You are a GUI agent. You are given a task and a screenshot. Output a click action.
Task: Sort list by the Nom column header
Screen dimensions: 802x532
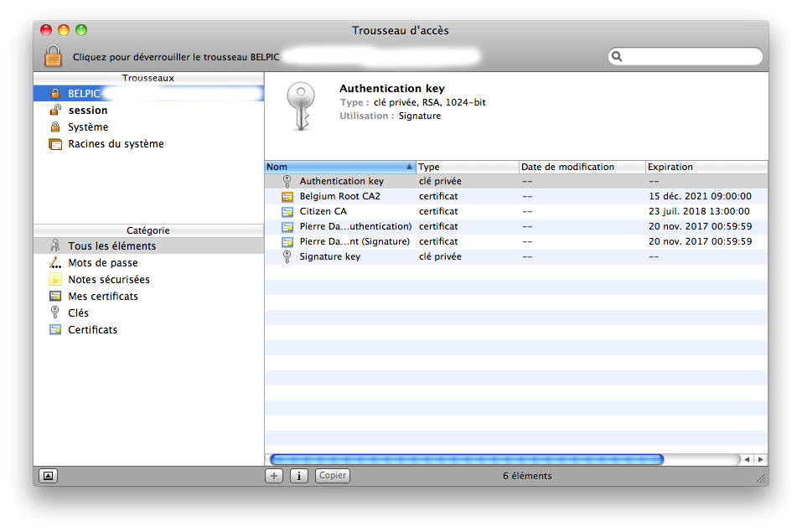[340, 167]
